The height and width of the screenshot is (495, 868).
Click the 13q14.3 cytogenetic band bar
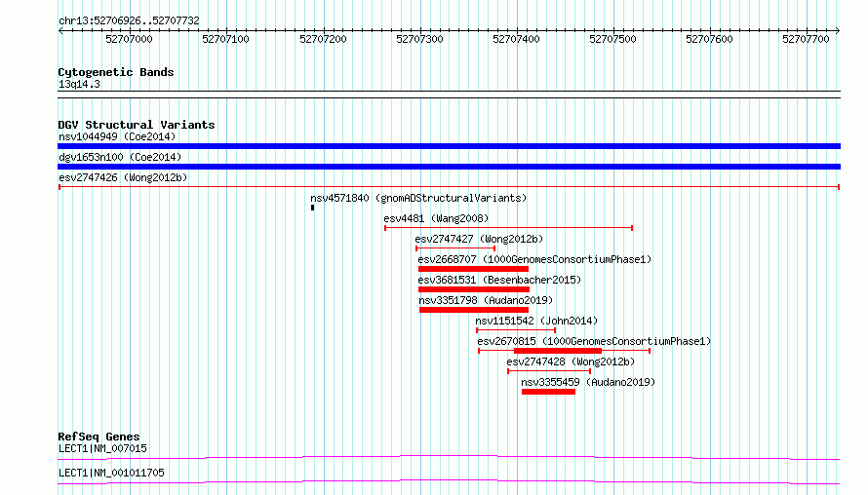(x=449, y=95)
